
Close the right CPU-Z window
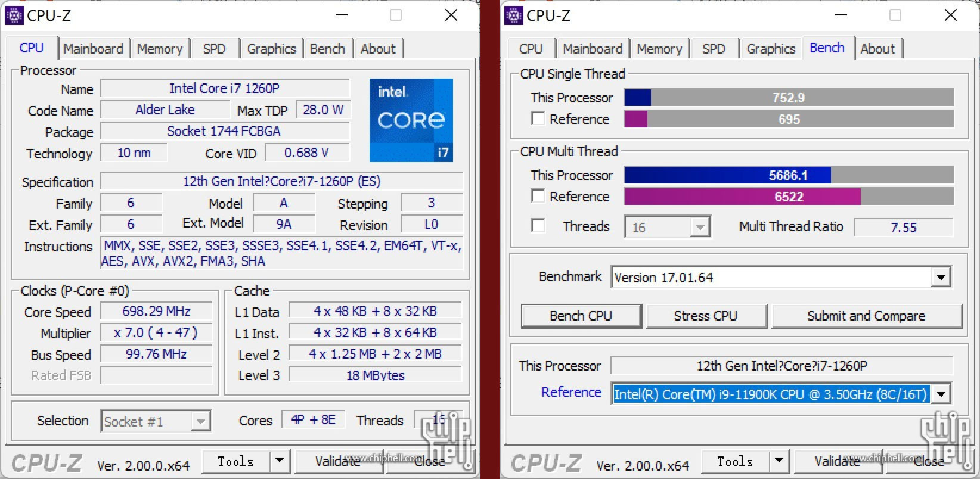click(951, 15)
